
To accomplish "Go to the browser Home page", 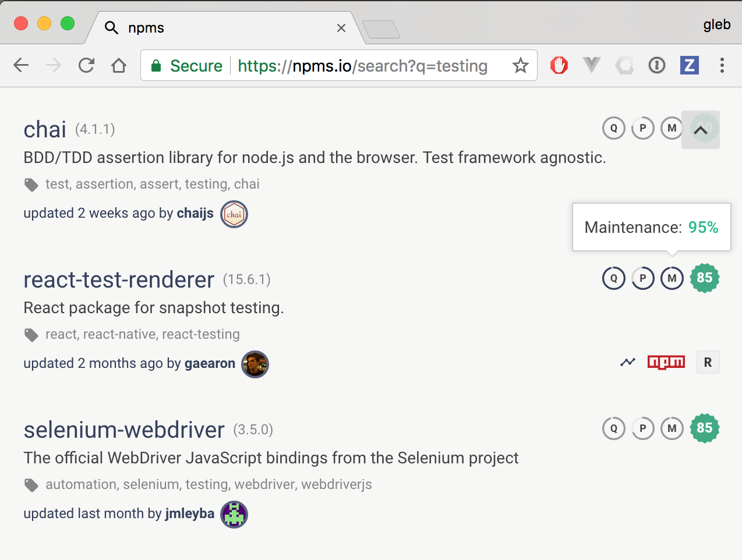I will [x=119, y=65].
